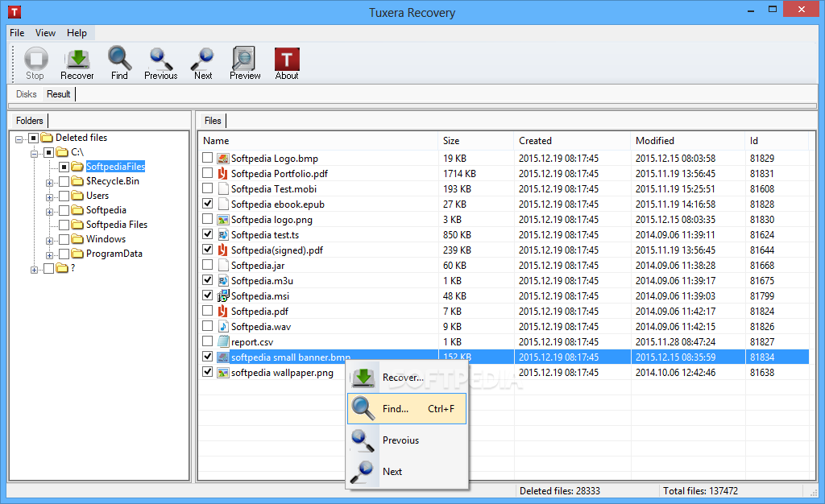Click the Stop toolbar icon
This screenshot has width=825, height=504.
coord(35,58)
